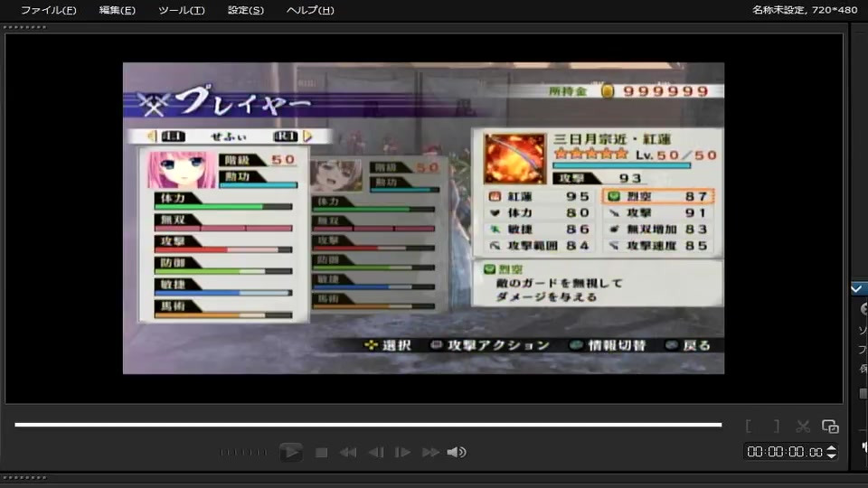The image size is (868, 488).
Task: Step forward one frame
Action: [402, 453]
